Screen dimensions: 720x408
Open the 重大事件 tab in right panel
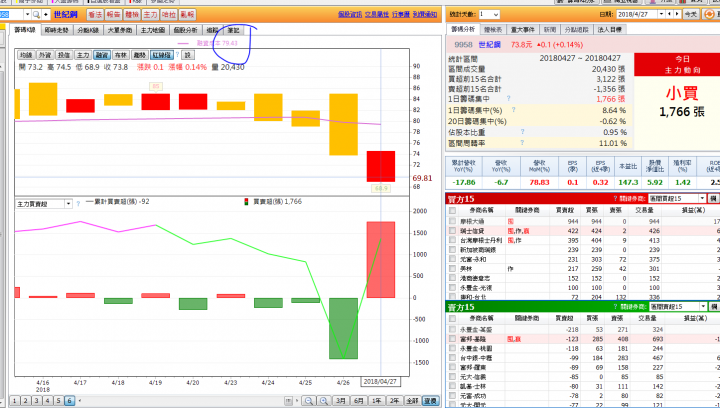[x=523, y=29]
